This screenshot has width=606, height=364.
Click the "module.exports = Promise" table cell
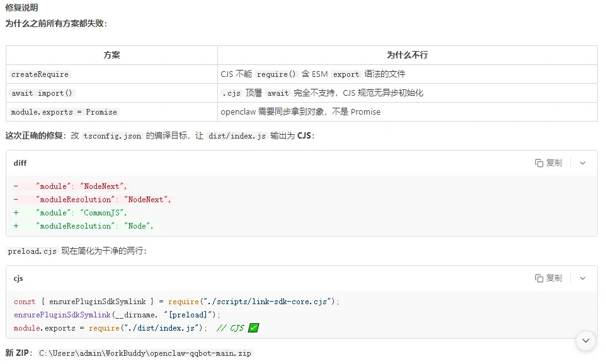[64, 112]
